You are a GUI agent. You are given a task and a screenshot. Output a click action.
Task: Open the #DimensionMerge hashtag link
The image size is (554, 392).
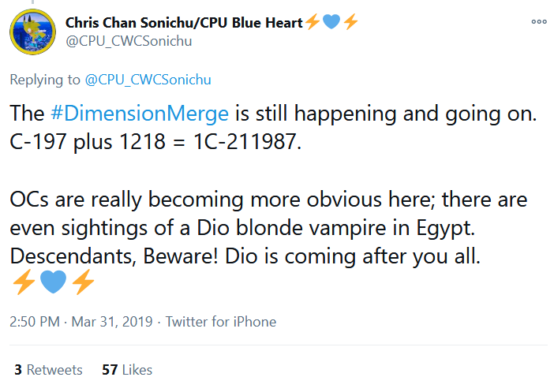click(140, 114)
